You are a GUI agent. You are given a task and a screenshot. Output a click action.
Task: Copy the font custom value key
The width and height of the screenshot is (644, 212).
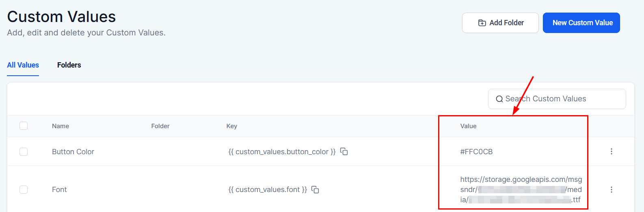coord(315,190)
